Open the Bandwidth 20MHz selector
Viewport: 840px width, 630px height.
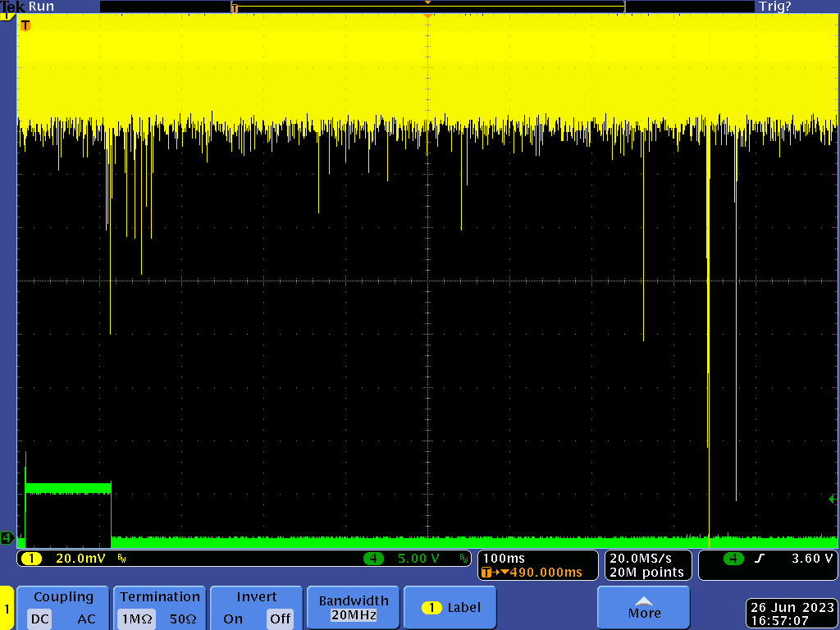(353, 608)
